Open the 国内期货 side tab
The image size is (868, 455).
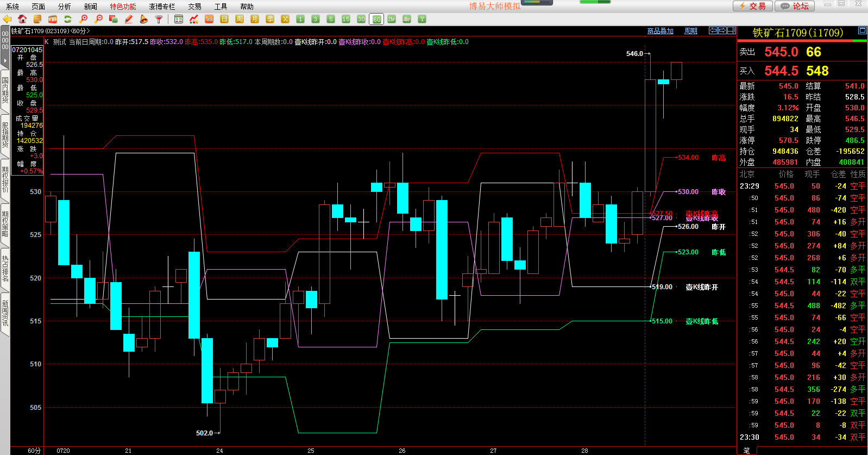click(5, 91)
